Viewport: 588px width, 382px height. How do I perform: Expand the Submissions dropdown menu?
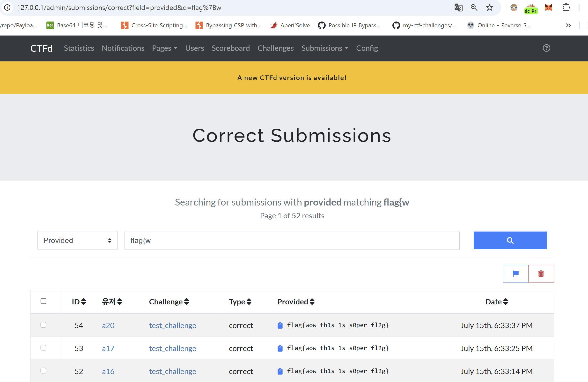325,48
